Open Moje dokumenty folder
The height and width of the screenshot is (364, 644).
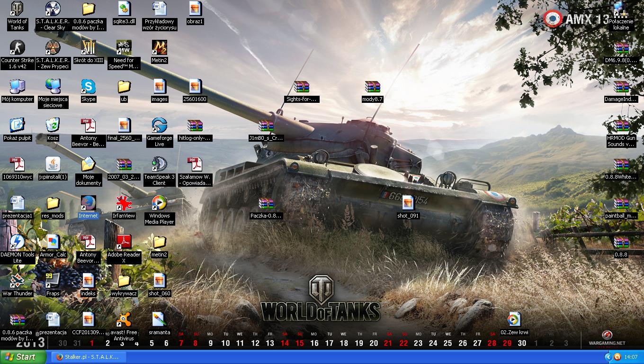[x=89, y=164]
